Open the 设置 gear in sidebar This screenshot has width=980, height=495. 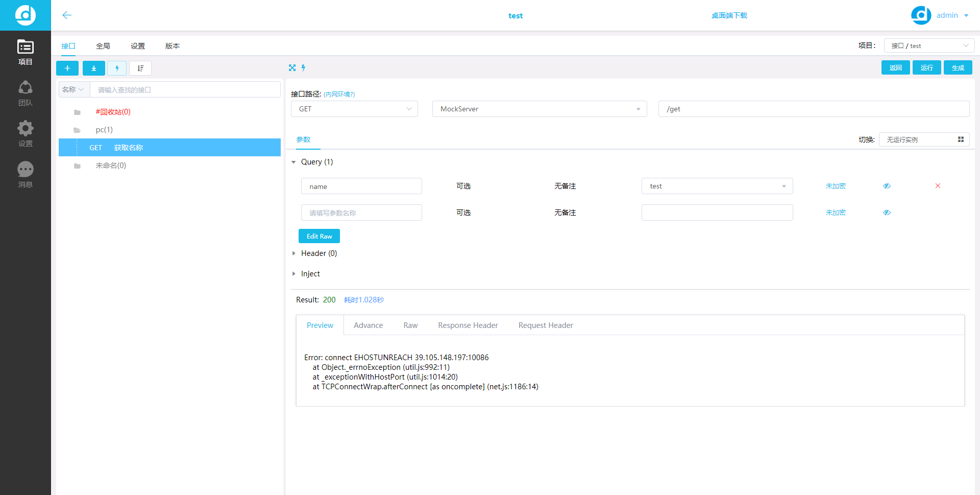(x=25, y=134)
